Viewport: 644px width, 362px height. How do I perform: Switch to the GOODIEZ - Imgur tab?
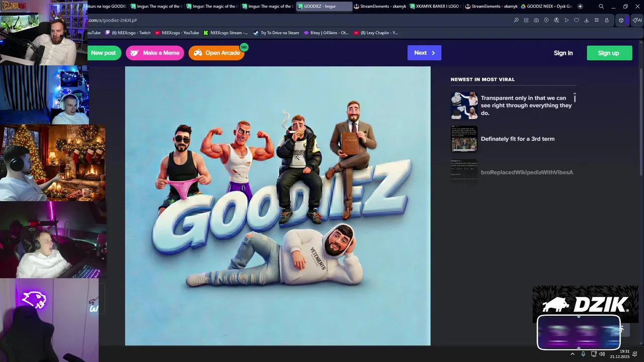coord(324,7)
